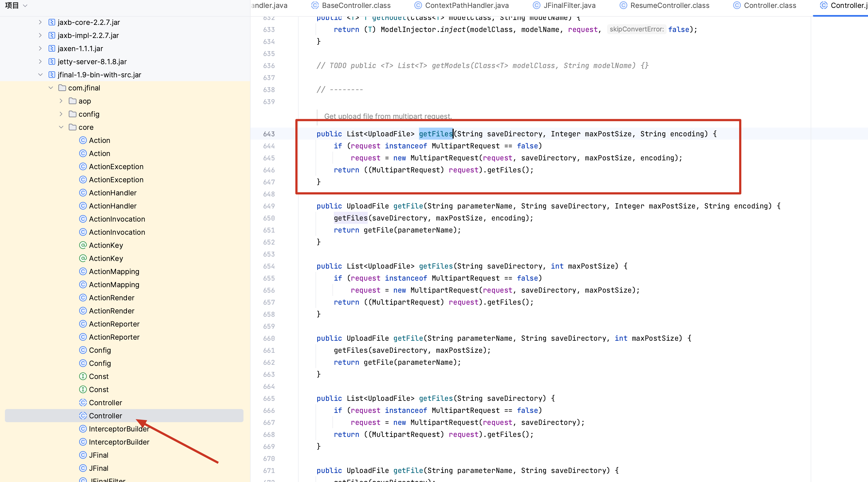Click the jaxb-core-2.2.7.jar library icon
Image resolution: width=868 pixels, height=482 pixels.
(x=52, y=22)
